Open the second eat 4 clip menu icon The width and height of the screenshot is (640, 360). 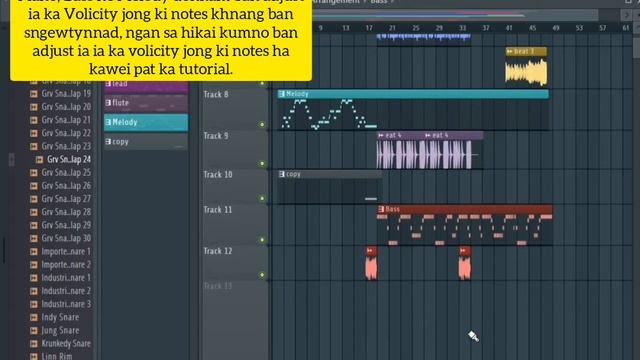(427, 136)
